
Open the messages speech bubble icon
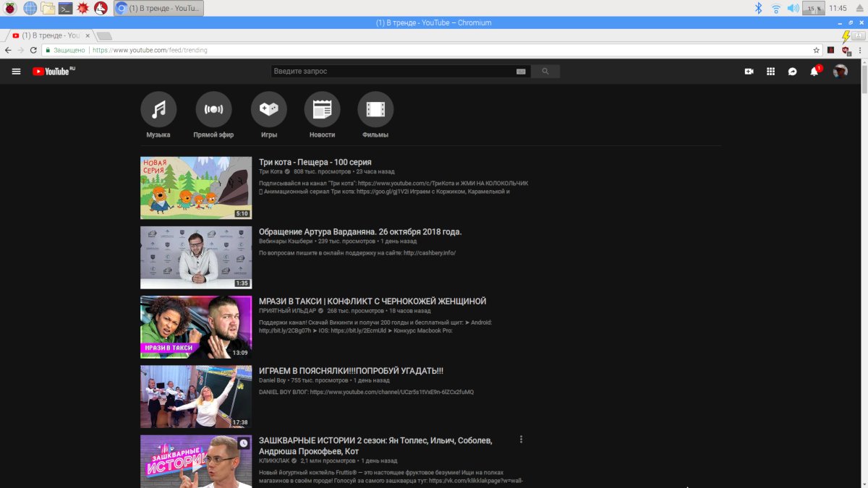(793, 72)
